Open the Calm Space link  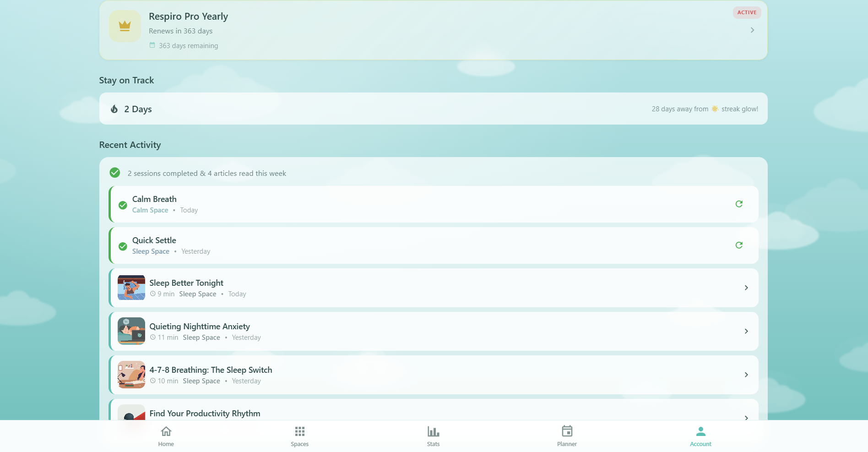pyautogui.click(x=150, y=210)
